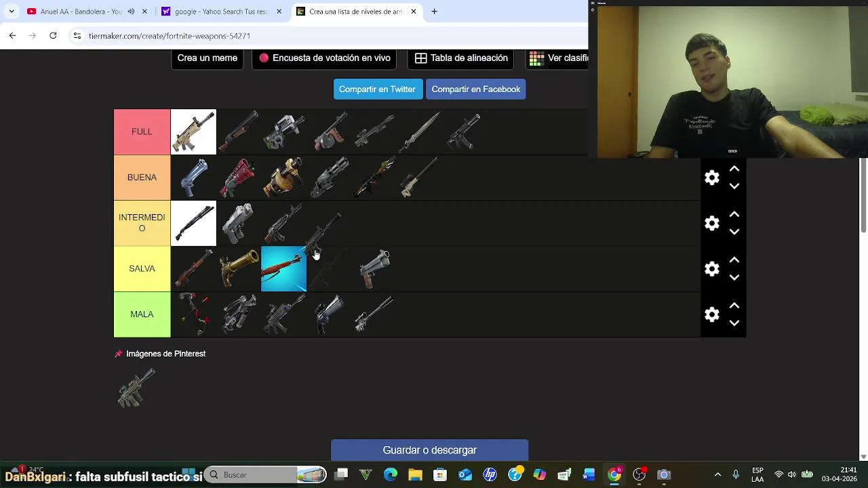Choose the blue hand cannon in BUENA tier
The height and width of the screenshot is (488, 868).
point(193,178)
